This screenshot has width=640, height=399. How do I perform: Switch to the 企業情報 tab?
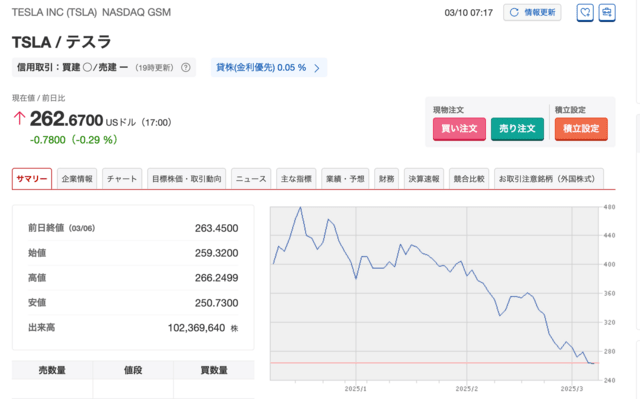click(77, 179)
